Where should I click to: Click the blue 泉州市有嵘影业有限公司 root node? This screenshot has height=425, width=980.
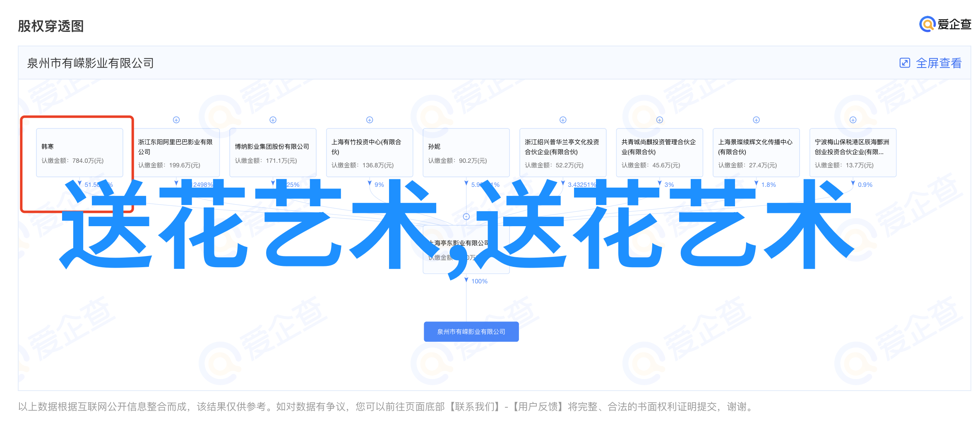471,332
